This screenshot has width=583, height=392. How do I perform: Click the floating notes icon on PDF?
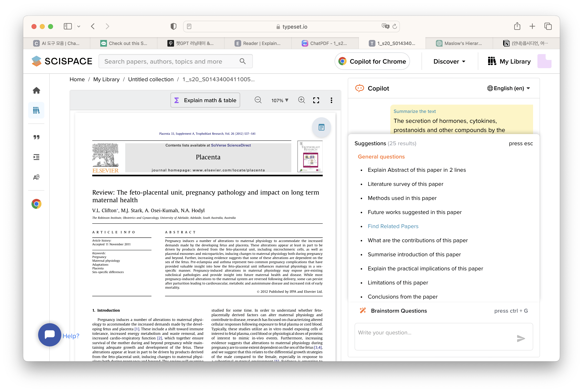[x=322, y=127]
